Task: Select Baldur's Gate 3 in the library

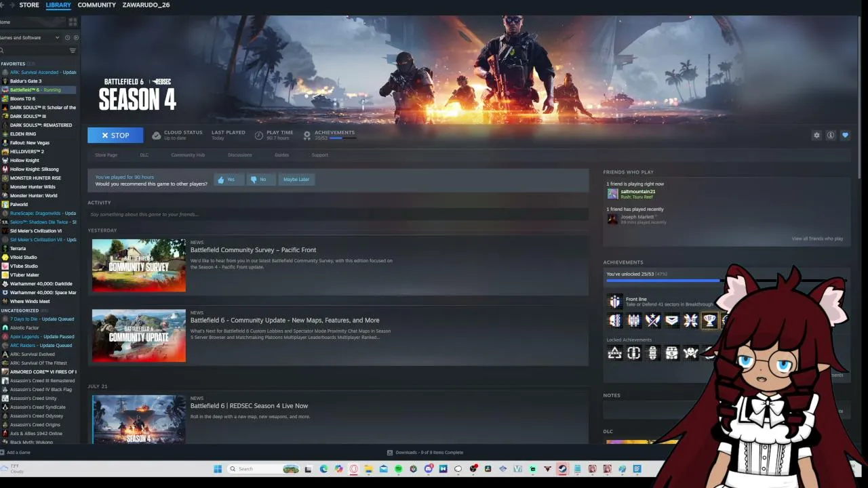Action: [x=26, y=81]
